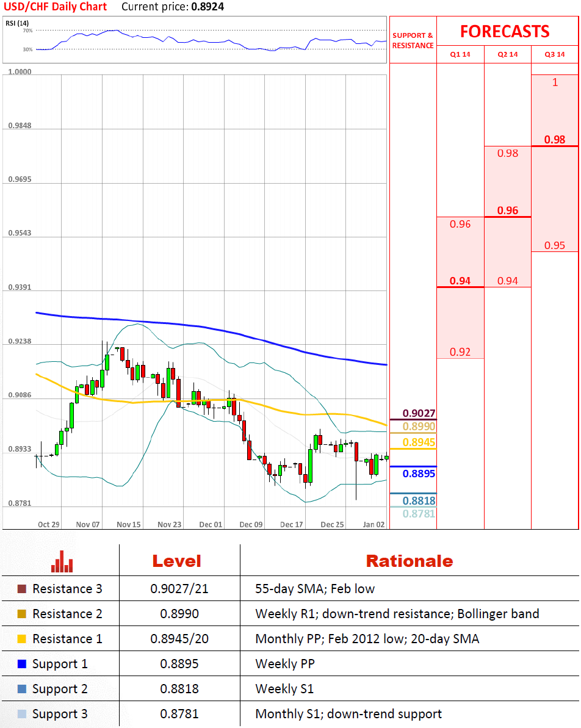The height and width of the screenshot is (728, 581).
Task: Click the Resistance 2 gold color swatch
Action: (22, 614)
